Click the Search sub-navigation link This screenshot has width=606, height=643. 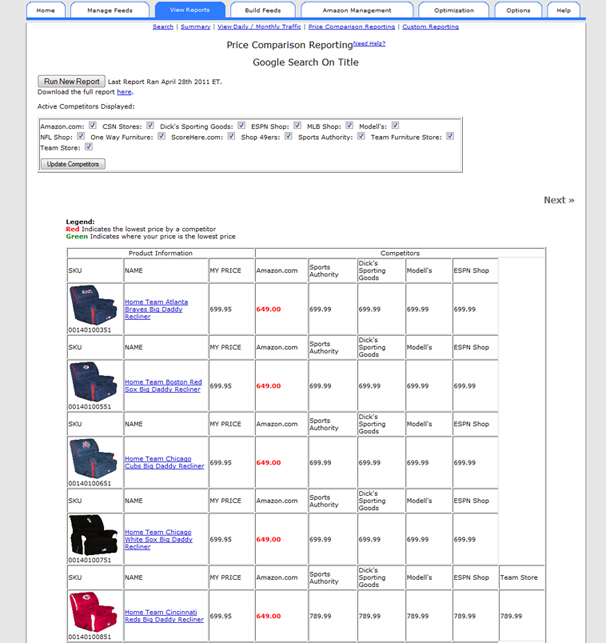point(163,27)
